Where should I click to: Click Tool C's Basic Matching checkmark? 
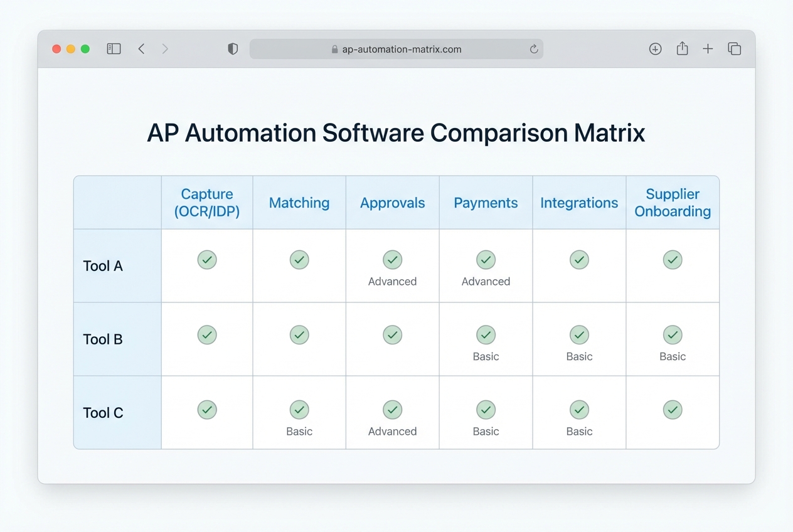[x=299, y=410]
